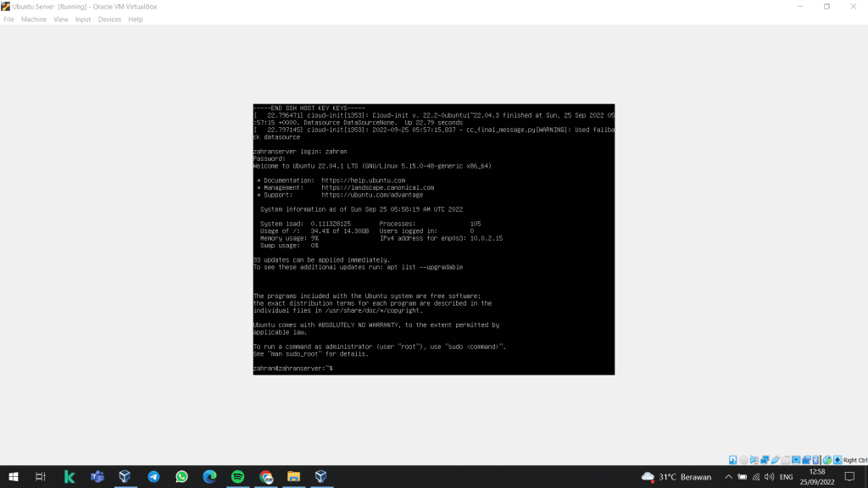Click the hard disk activity status icon
This screenshot has height=488, width=868.
coord(733,460)
